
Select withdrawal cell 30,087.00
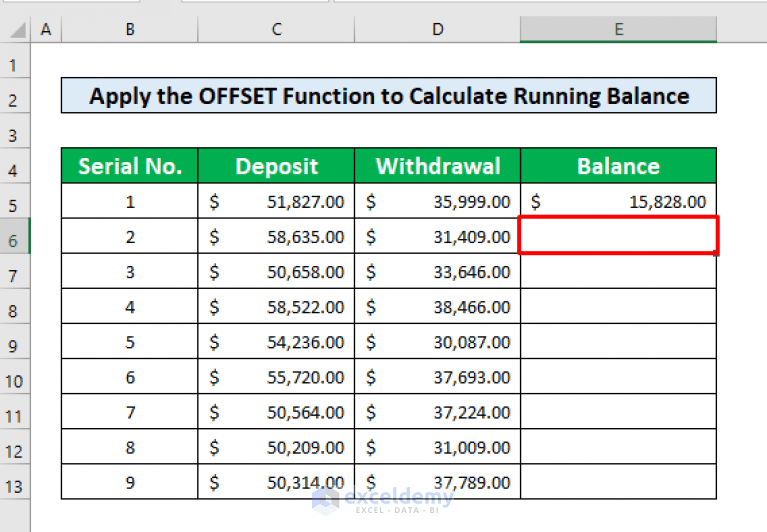pyautogui.click(x=438, y=341)
